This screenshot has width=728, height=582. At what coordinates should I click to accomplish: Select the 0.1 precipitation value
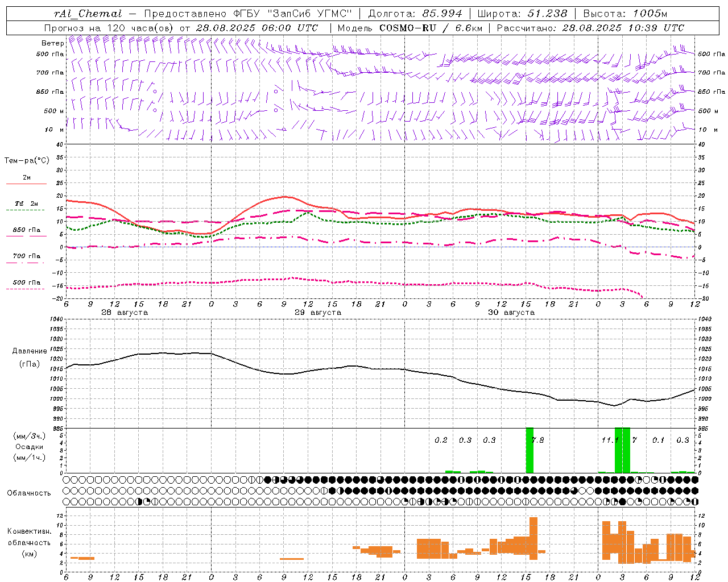[658, 440]
